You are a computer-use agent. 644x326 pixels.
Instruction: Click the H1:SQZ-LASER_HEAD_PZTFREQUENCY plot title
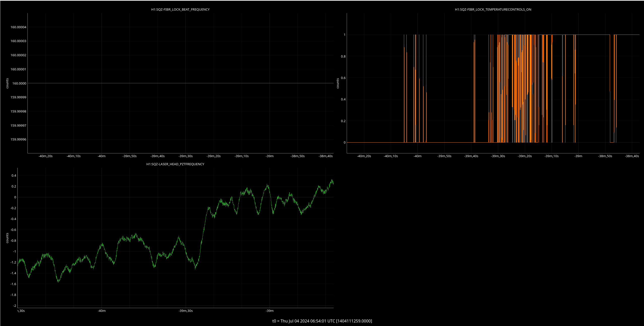[x=175, y=164]
